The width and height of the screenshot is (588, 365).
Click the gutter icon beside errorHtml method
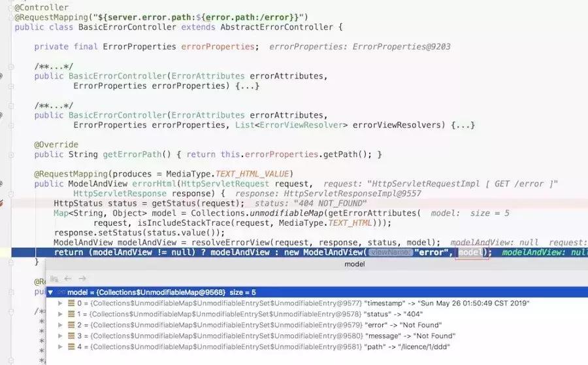tap(1, 184)
